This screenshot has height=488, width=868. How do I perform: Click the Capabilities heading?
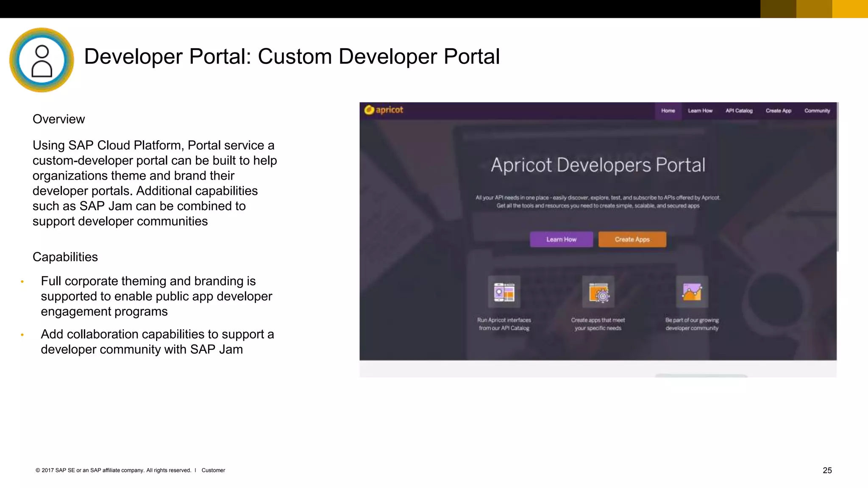[x=65, y=257]
